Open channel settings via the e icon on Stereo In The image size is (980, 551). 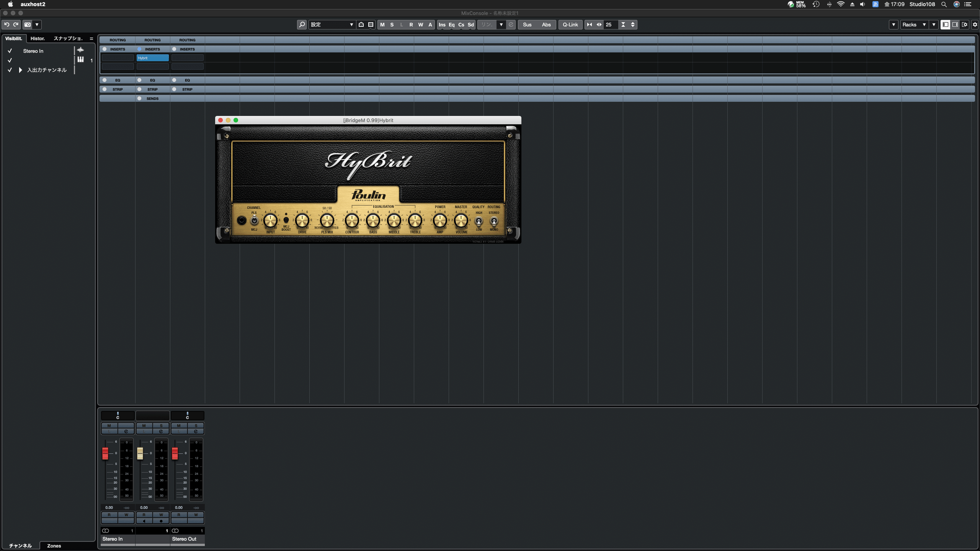pos(126,432)
